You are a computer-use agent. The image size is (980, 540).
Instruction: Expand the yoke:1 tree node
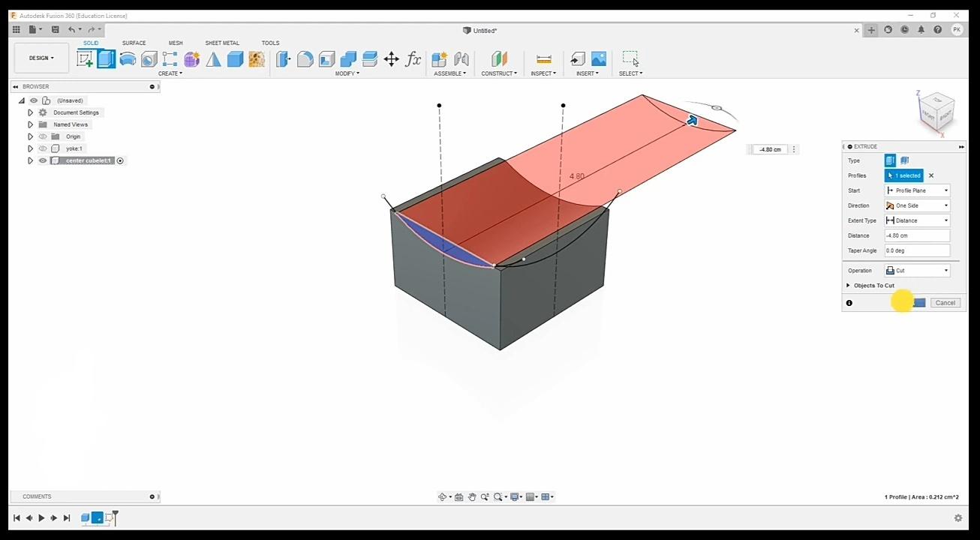coord(30,148)
